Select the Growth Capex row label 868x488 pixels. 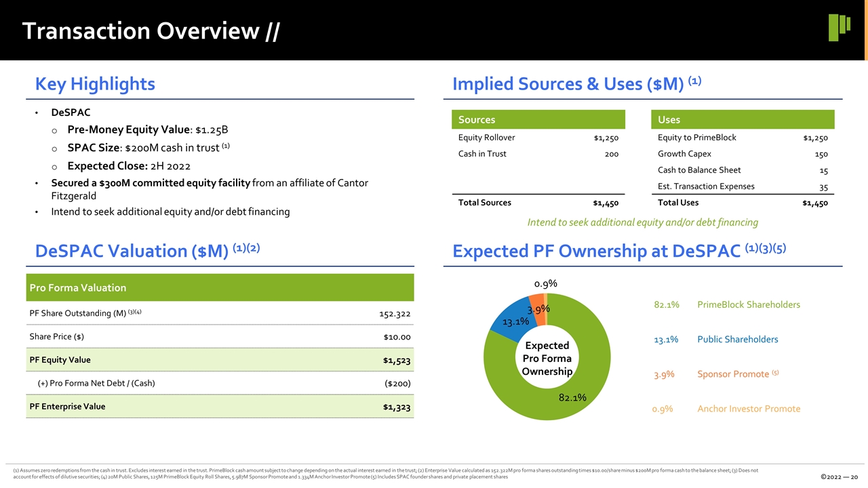pos(684,154)
